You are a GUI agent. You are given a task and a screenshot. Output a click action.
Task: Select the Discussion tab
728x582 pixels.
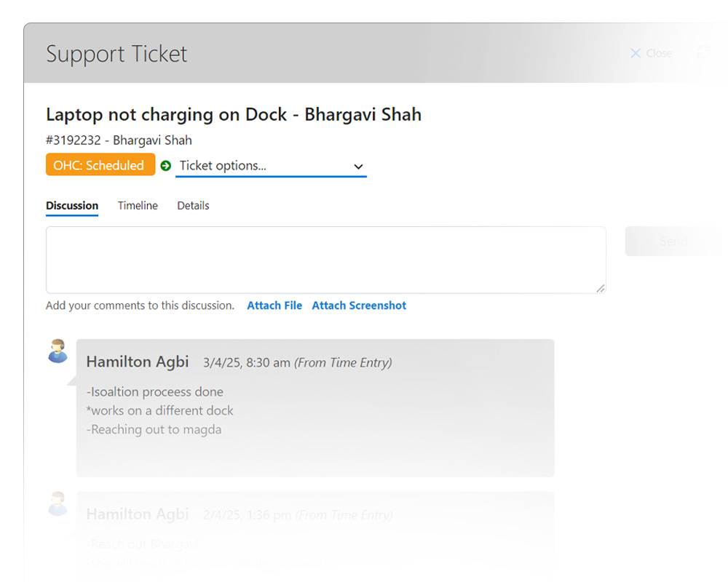click(x=72, y=206)
